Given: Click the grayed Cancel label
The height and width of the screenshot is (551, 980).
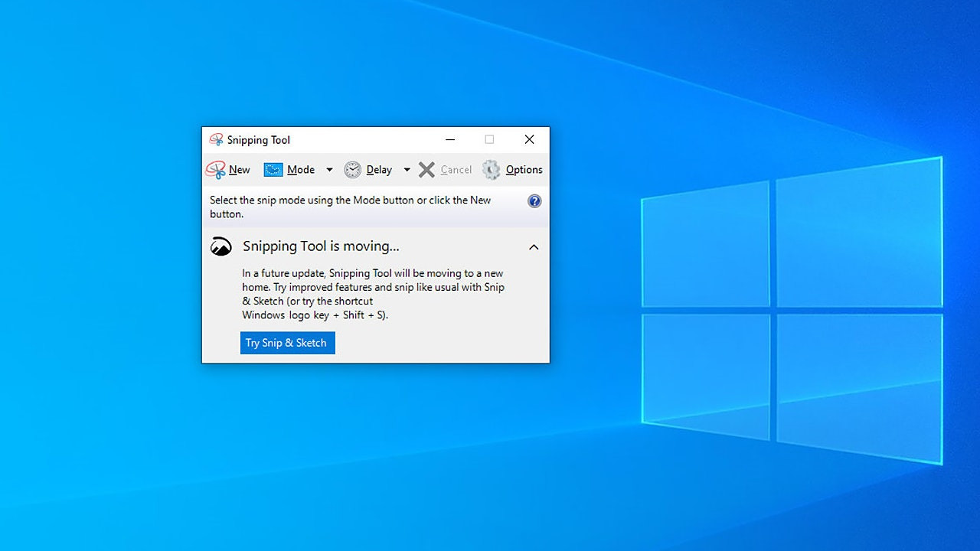Looking at the screenshot, I should coord(456,170).
